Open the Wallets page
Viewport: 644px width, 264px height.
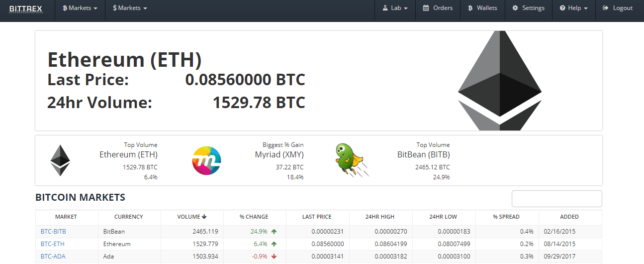[482, 8]
